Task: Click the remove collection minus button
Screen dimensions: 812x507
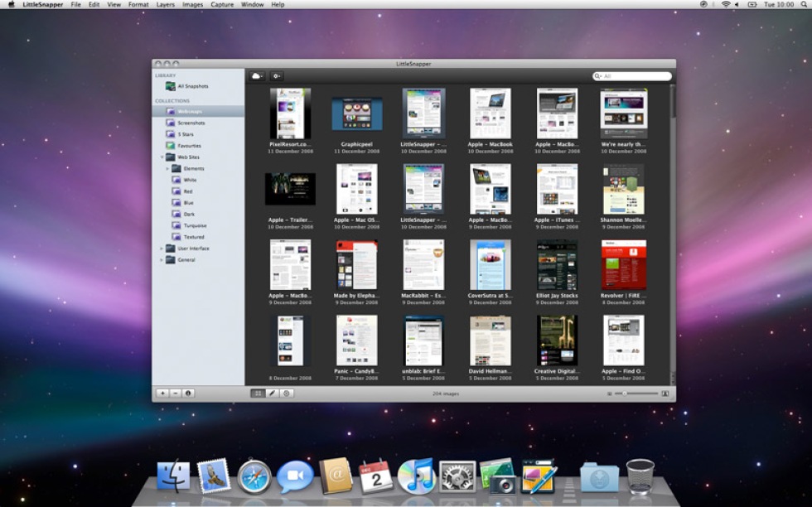Action: [x=175, y=394]
